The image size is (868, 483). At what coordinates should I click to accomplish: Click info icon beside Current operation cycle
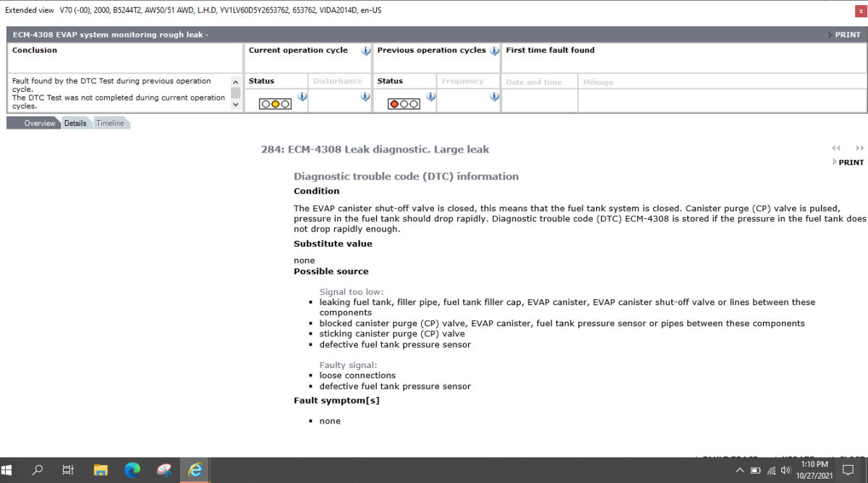365,51
